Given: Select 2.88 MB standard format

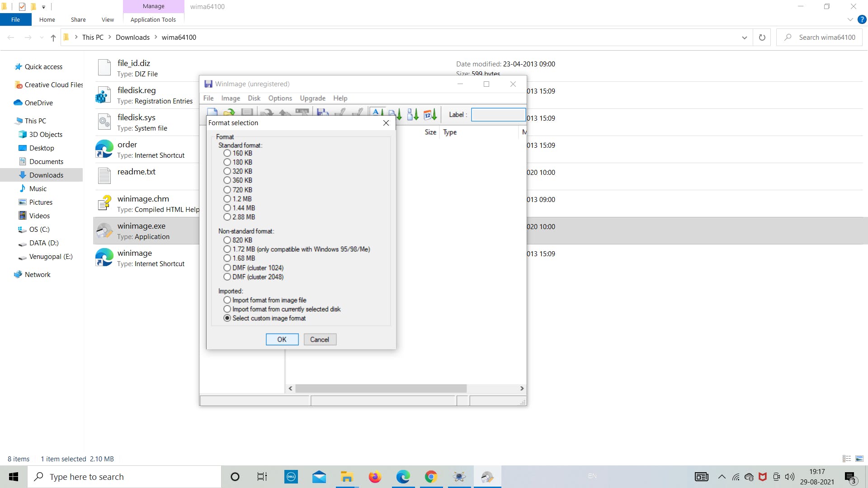Looking at the screenshot, I should 239,217.
